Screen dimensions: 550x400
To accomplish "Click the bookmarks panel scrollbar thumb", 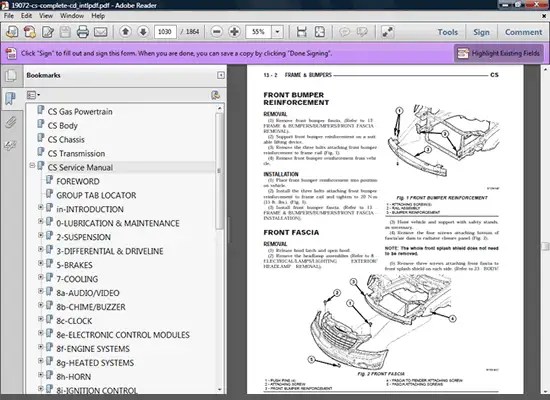I will pyautogui.click(x=220, y=171).
